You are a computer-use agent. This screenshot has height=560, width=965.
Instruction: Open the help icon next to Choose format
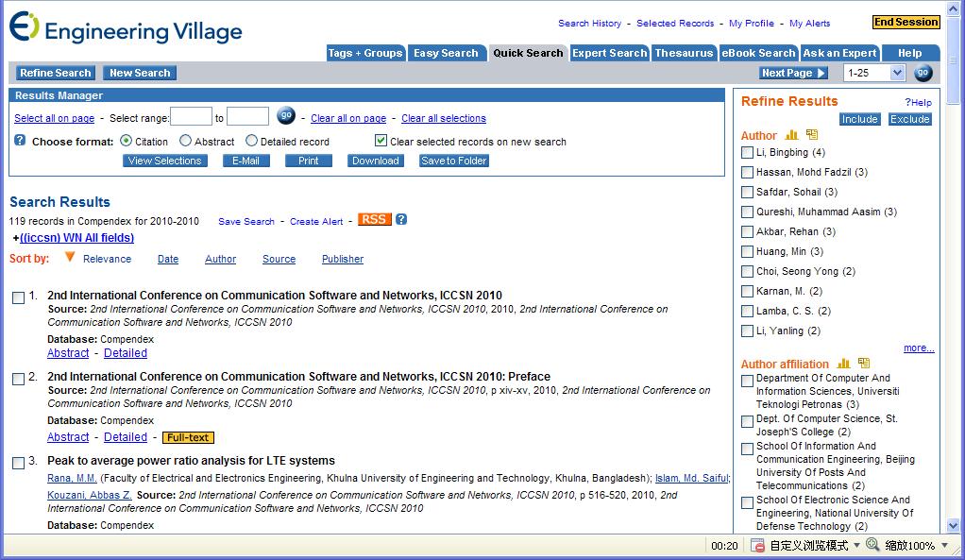click(20, 141)
